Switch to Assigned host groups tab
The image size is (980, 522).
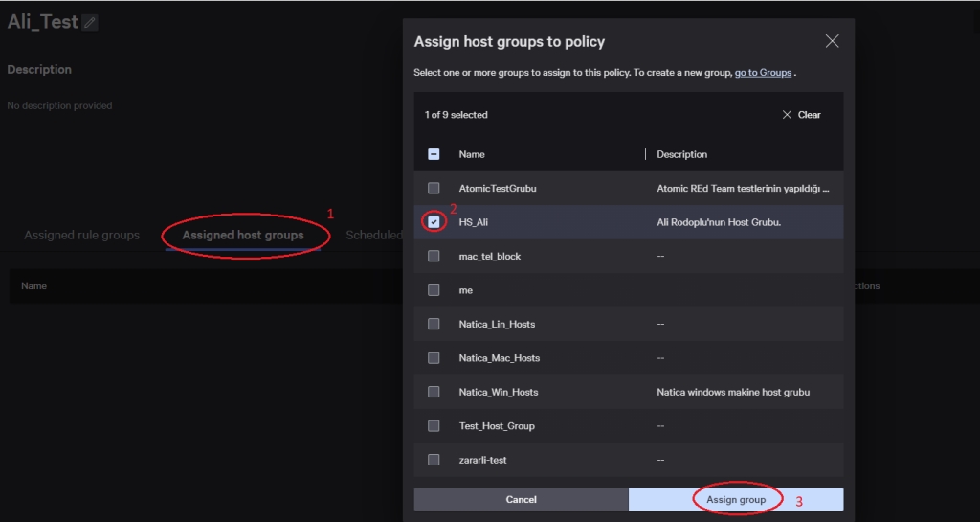(x=243, y=236)
